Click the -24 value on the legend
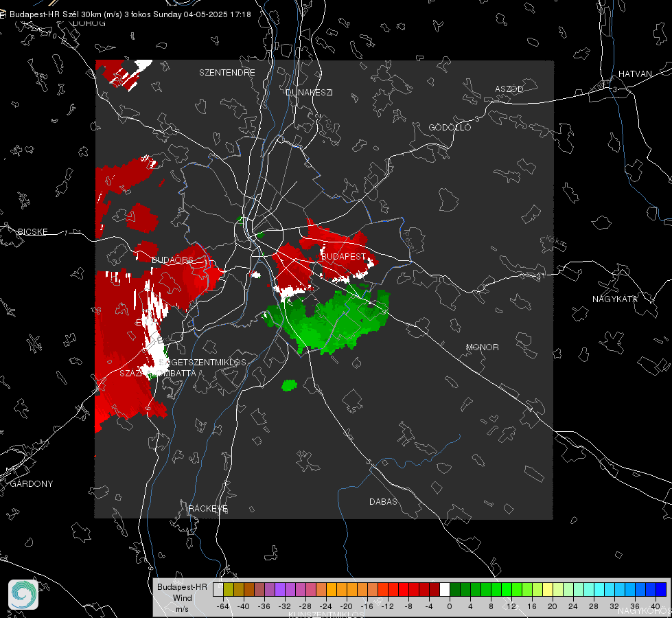This screenshot has width=672, height=618. click(x=326, y=606)
